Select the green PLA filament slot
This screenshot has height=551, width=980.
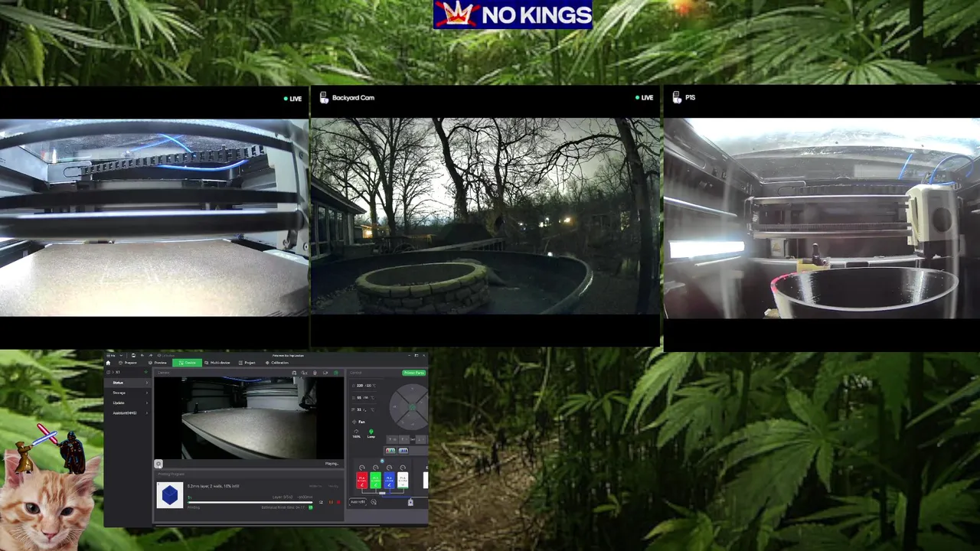click(x=376, y=481)
